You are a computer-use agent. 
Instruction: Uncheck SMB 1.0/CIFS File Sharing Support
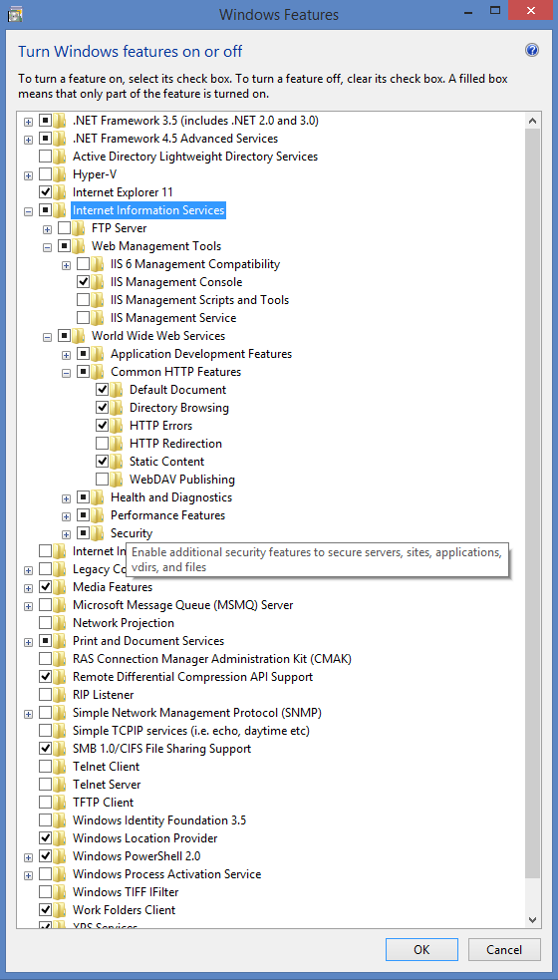[x=45, y=748]
